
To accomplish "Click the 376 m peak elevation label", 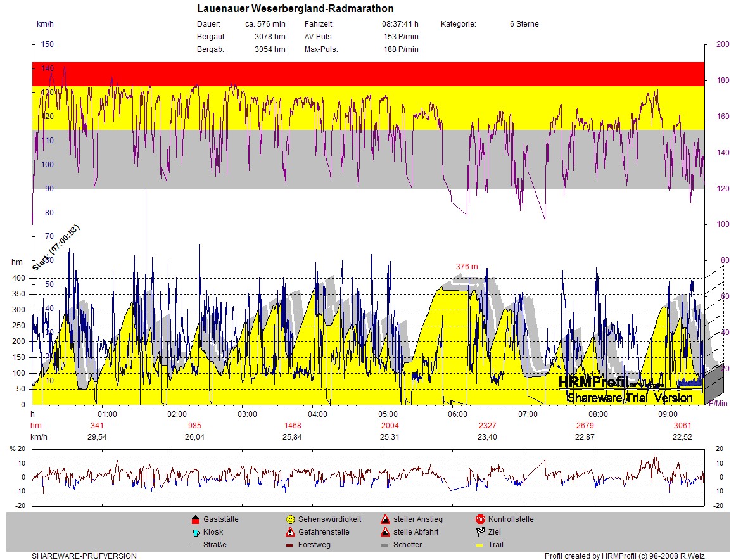I will click(x=467, y=267).
